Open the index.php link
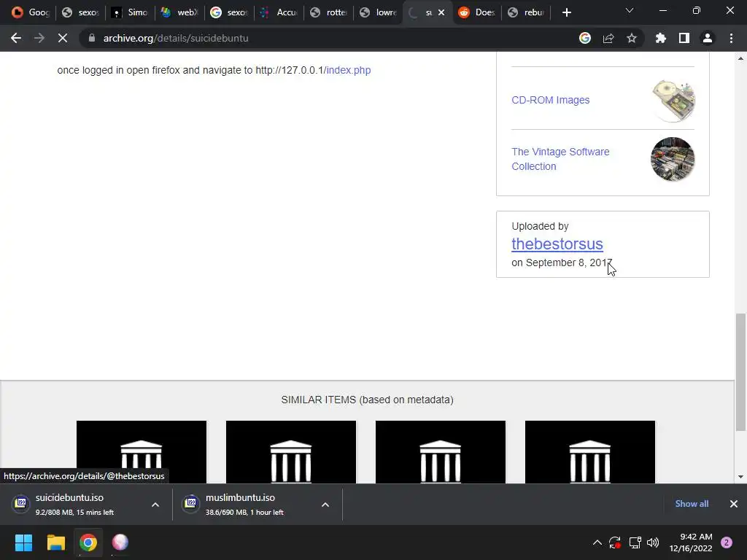The height and width of the screenshot is (560, 747). [x=349, y=70]
